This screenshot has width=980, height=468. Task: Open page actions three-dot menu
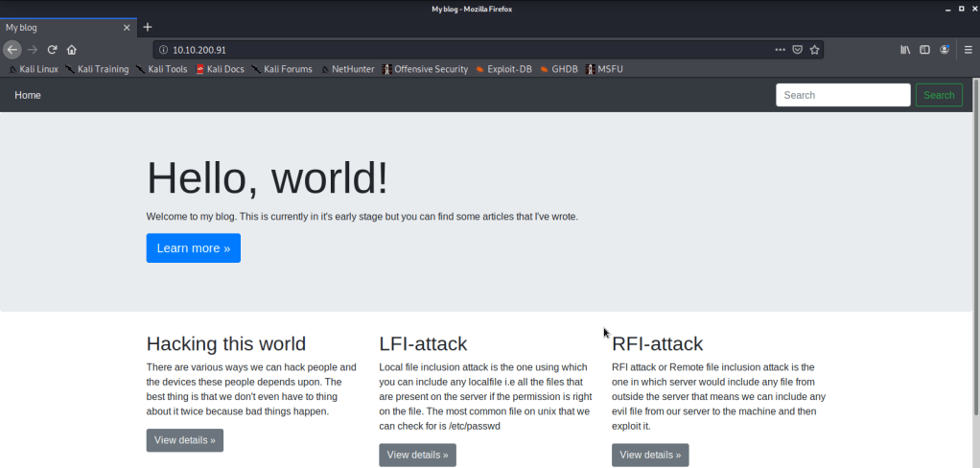click(780, 50)
